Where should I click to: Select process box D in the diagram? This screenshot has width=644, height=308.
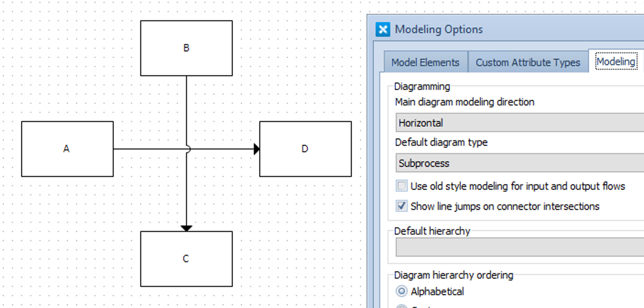pyautogui.click(x=306, y=149)
